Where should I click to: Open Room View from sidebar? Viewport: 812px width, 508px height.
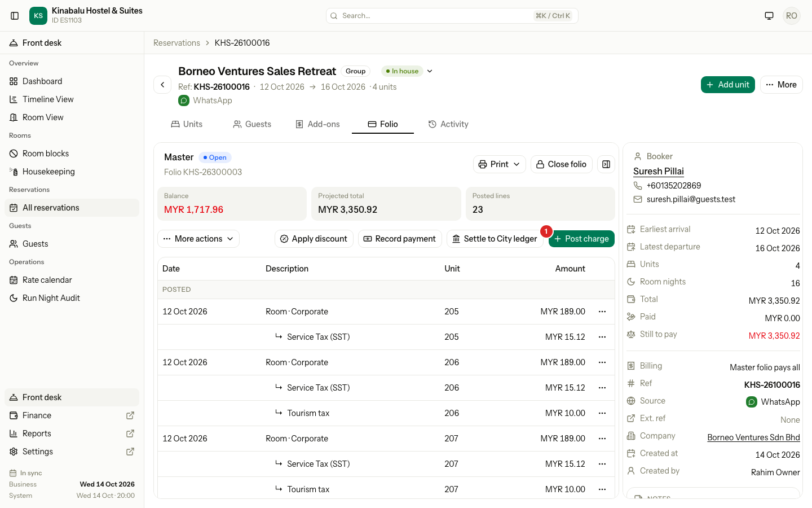coord(72,117)
